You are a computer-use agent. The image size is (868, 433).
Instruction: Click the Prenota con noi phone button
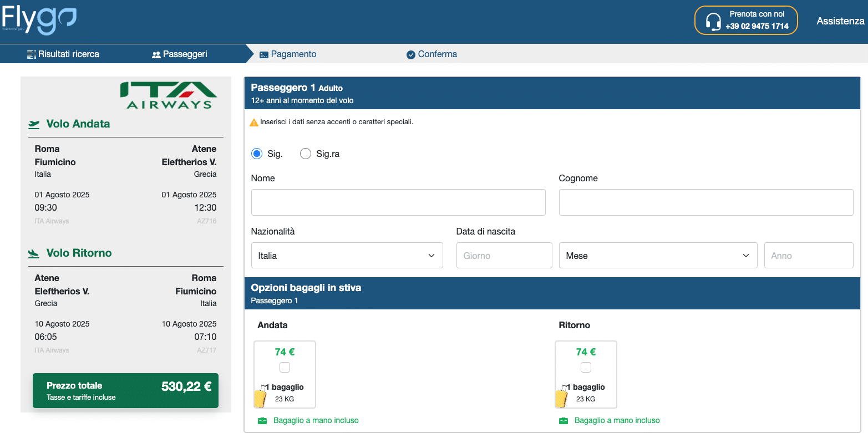tap(746, 21)
